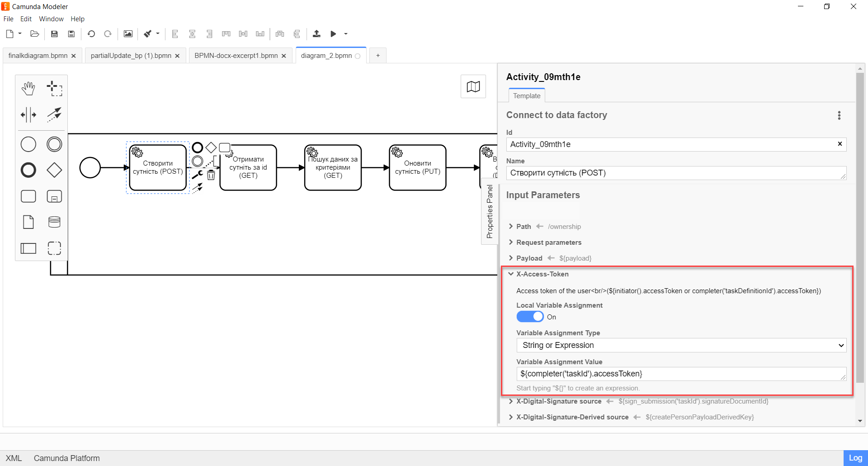Screen dimensions: 868x466
Task: Add a data store reference shape
Action: click(x=54, y=222)
